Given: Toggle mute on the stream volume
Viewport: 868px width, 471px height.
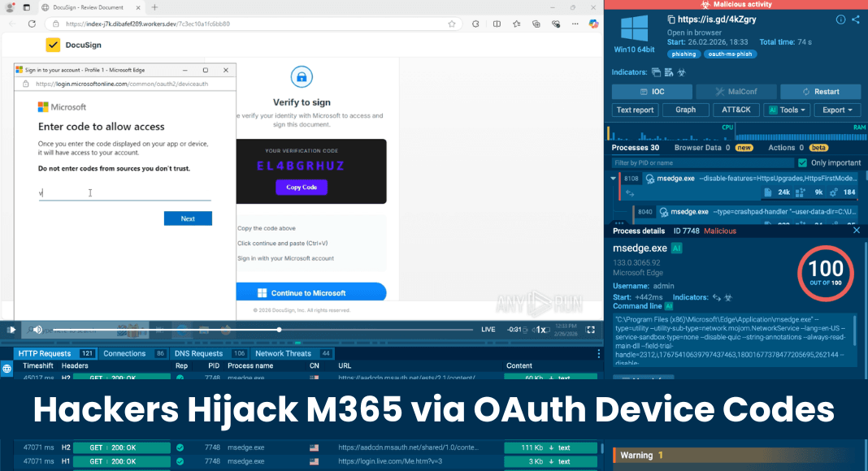Looking at the screenshot, I should coord(36,330).
